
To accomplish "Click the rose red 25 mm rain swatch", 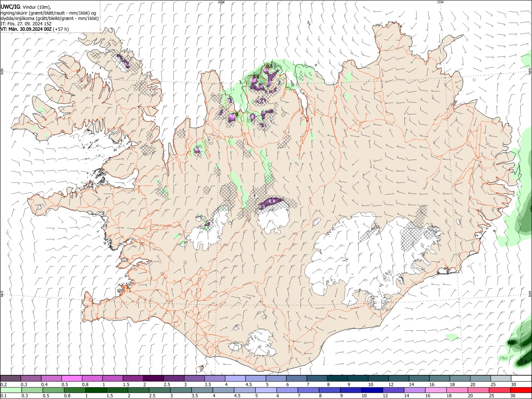I will pos(500,390).
